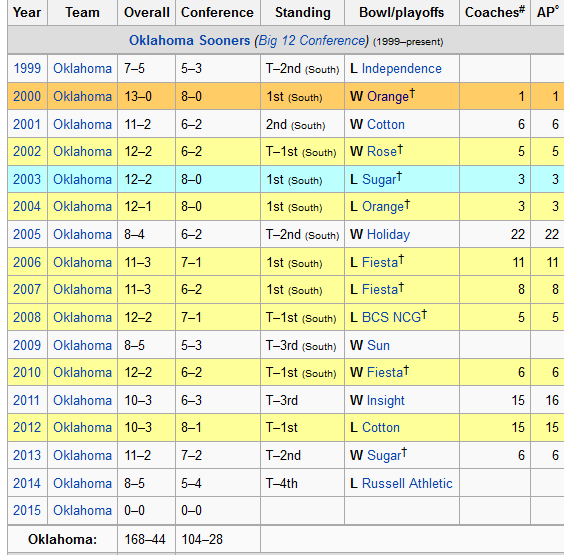Follow the Insight bowl link

pyautogui.click(x=386, y=401)
